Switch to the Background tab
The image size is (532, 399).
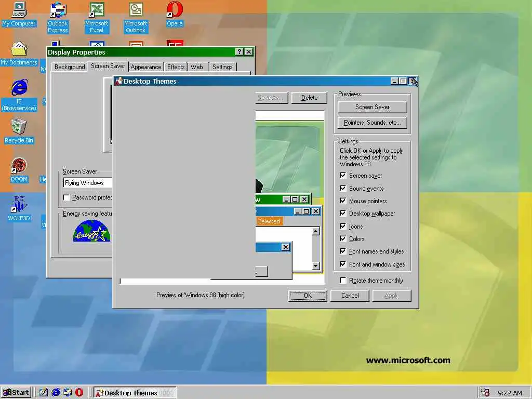coord(70,67)
